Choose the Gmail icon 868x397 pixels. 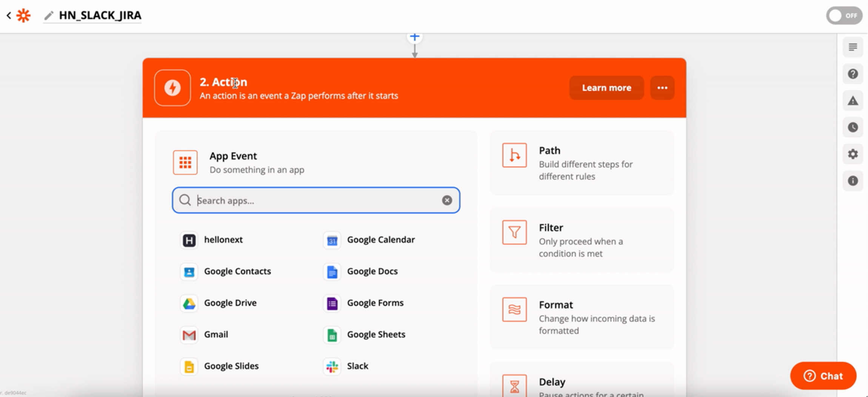point(189,335)
